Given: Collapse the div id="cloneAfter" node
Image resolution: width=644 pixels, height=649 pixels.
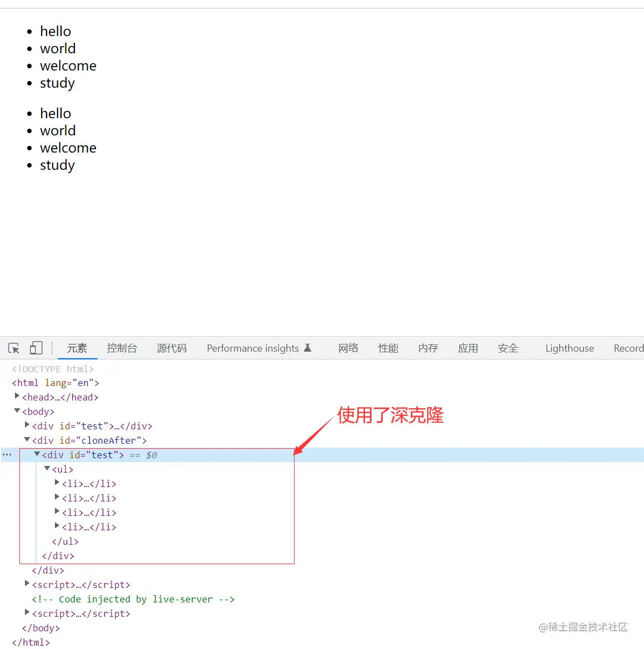Looking at the screenshot, I should [x=27, y=439].
